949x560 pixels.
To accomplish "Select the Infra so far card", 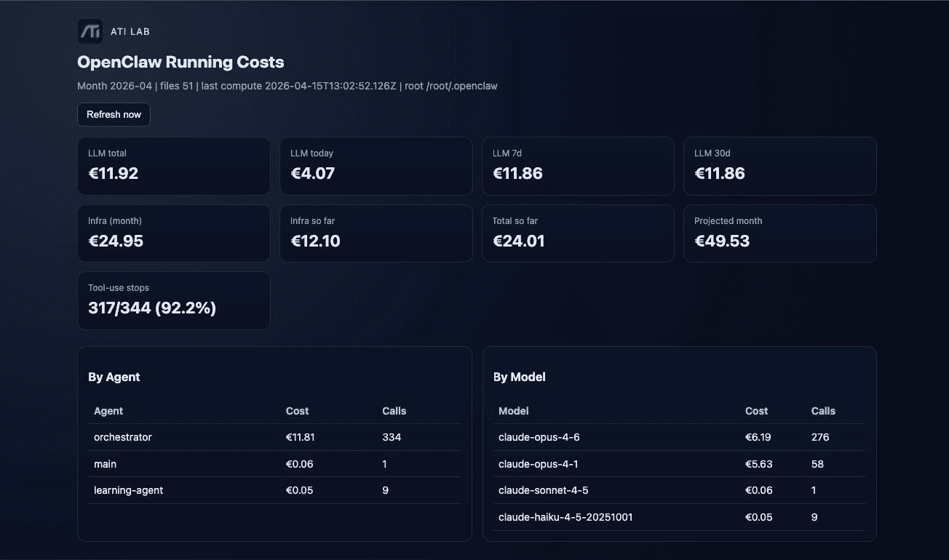I will pos(376,233).
